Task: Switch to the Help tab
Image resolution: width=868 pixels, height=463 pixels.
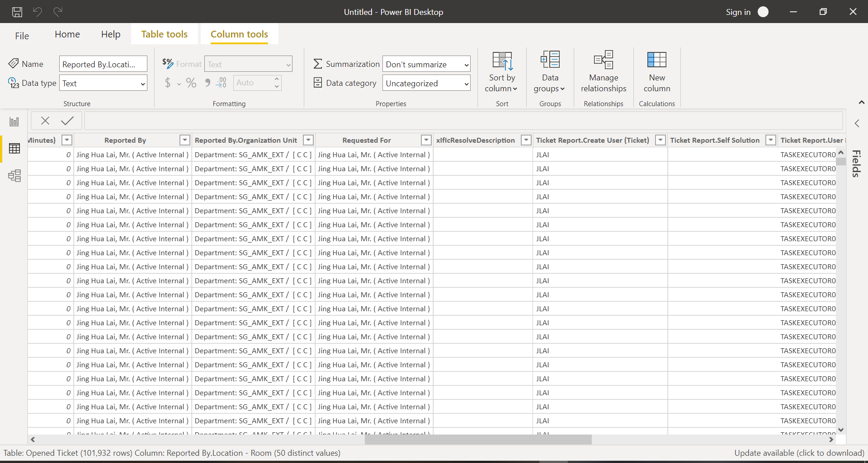Action: pyautogui.click(x=111, y=34)
